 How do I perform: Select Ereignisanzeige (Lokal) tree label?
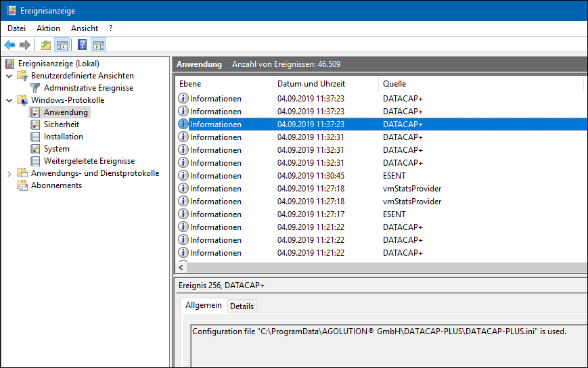point(59,64)
